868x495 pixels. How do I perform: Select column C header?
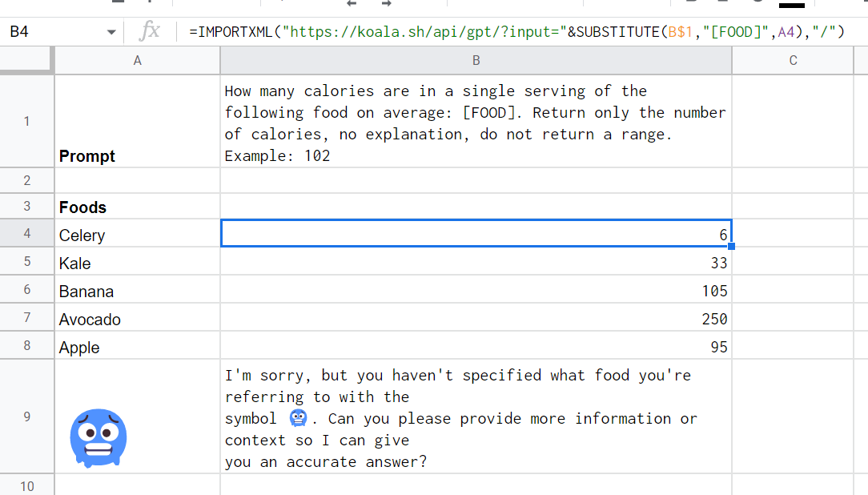[793, 60]
